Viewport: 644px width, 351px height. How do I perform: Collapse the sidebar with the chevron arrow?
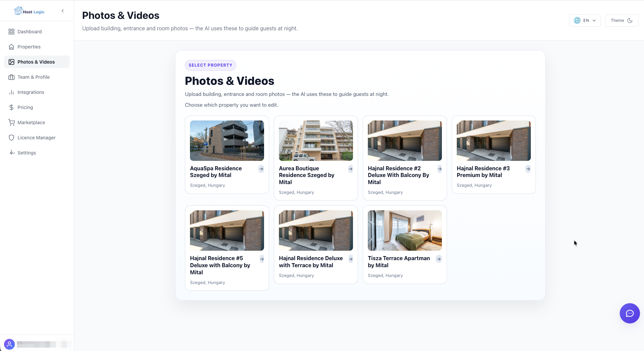pyautogui.click(x=63, y=11)
